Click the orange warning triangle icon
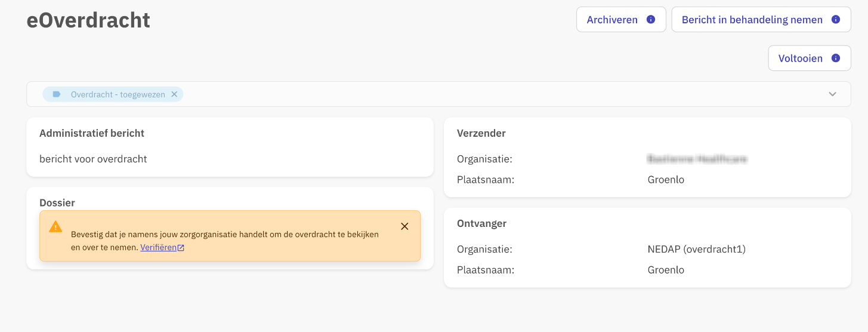This screenshot has height=332, width=868. [55, 227]
